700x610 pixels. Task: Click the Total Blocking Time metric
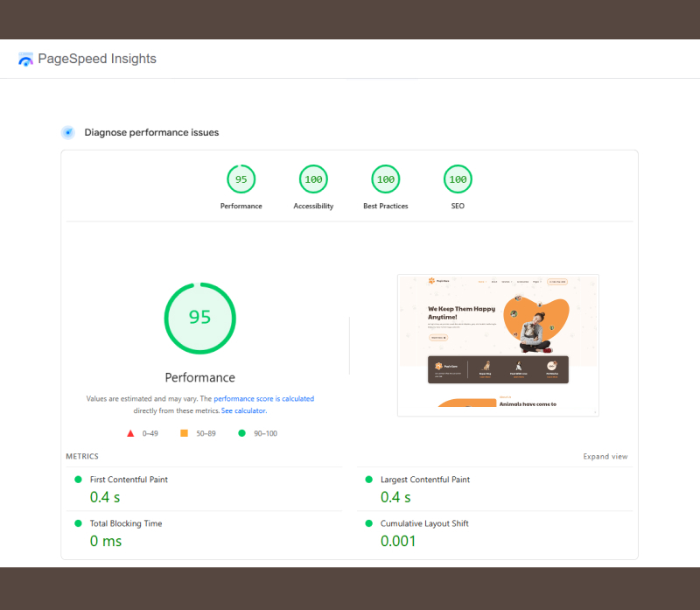[126, 523]
